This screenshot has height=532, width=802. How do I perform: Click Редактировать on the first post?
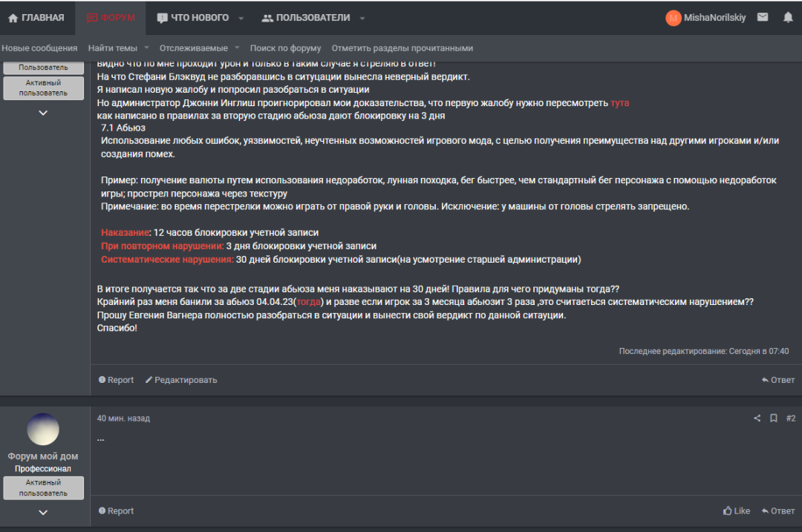tap(181, 380)
